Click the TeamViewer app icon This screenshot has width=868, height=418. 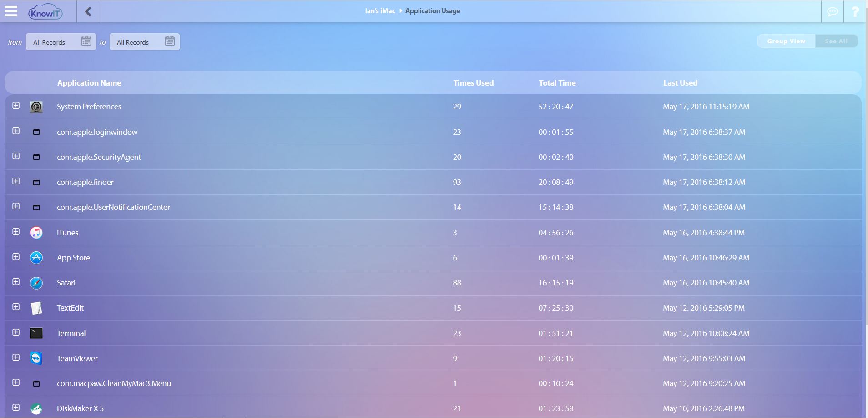tap(36, 358)
